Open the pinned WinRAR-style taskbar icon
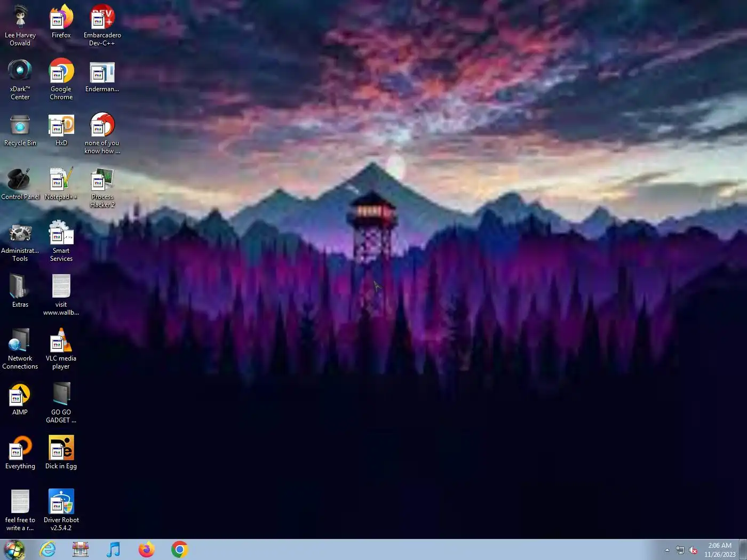 pyautogui.click(x=81, y=549)
